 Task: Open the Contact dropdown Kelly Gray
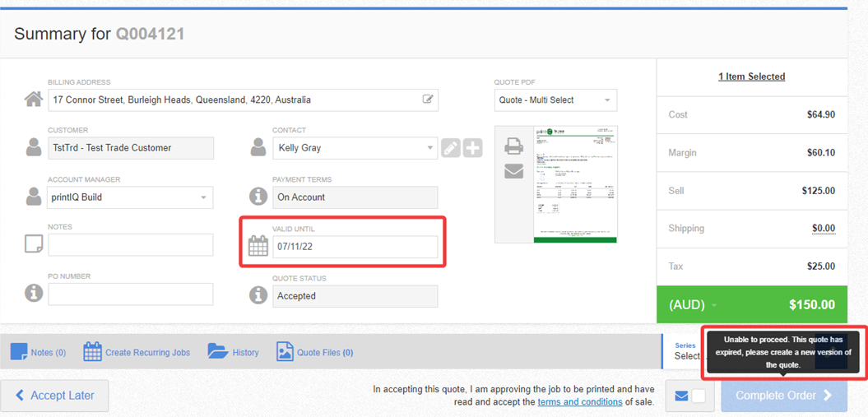tap(355, 148)
